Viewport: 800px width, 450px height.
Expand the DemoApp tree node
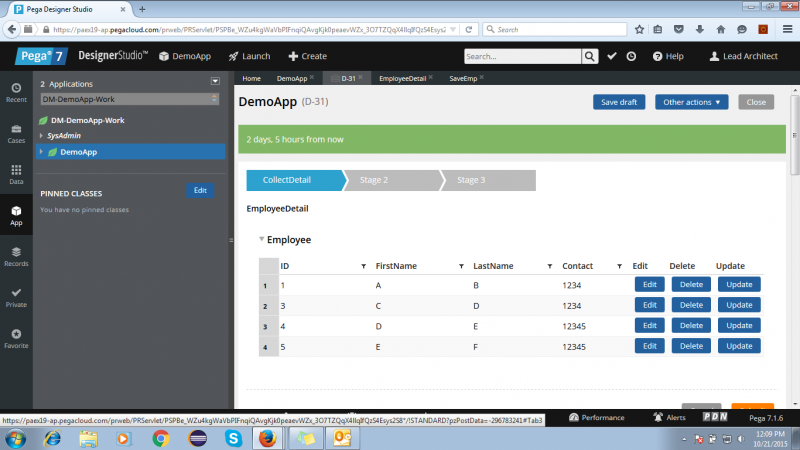pyautogui.click(x=41, y=152)
